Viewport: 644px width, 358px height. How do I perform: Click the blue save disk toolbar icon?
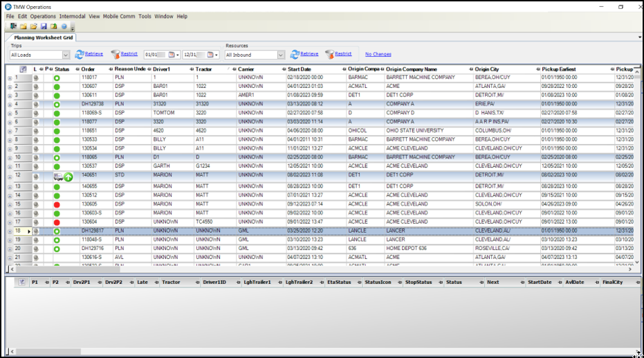point(44,26)
